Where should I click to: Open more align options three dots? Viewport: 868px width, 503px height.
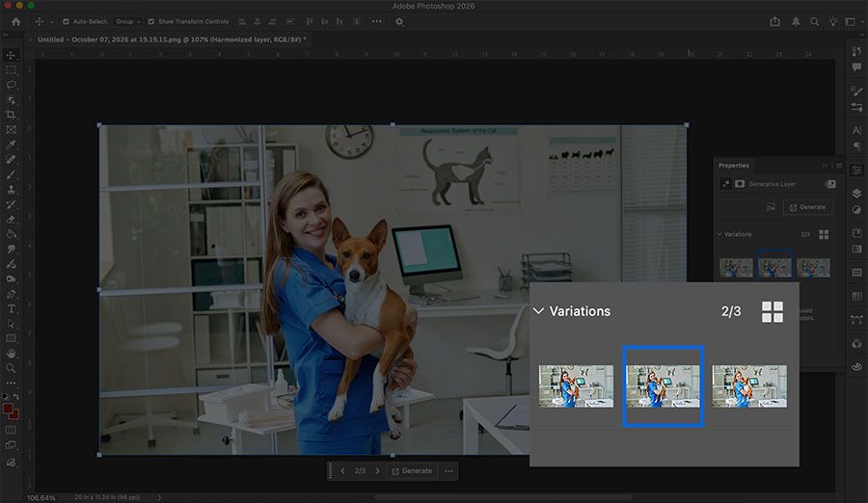(x=377, y=21)
